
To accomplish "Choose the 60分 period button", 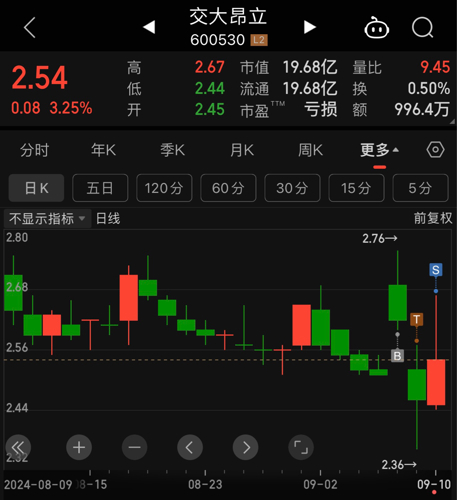I will [228, 188].
